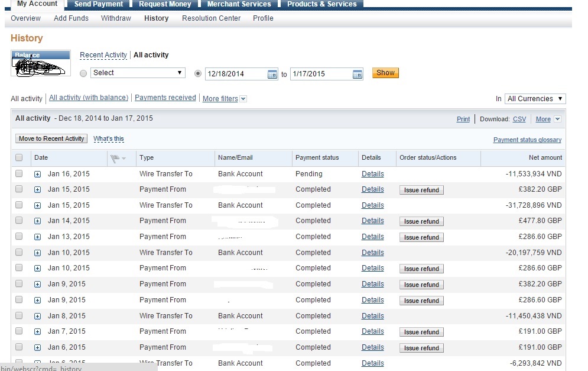Image resolution: width=588 pixels, height=371 pixels.
Task: Check the Jan 13, 2015 payment row
Action: point(19,236)
